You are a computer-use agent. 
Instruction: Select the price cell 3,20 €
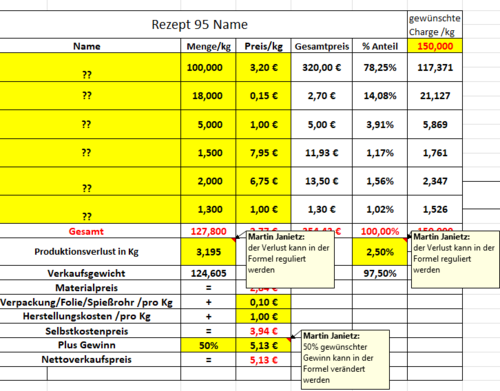click(263, 67)
